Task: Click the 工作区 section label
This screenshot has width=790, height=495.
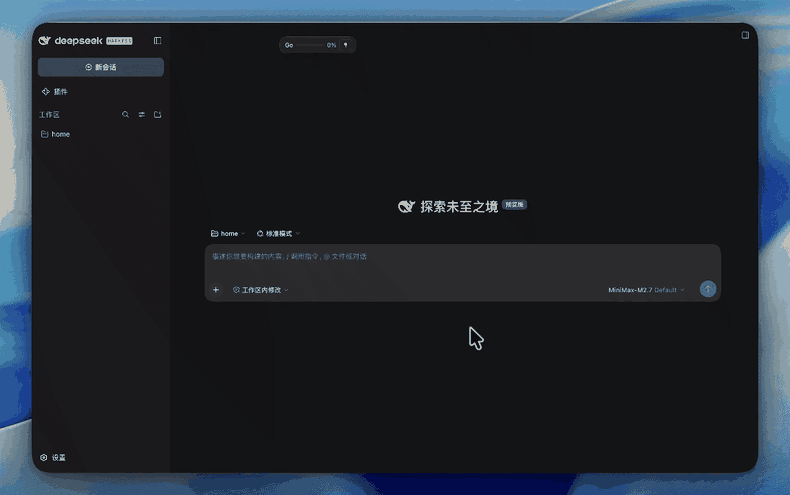Action: [x=49, y=114]
